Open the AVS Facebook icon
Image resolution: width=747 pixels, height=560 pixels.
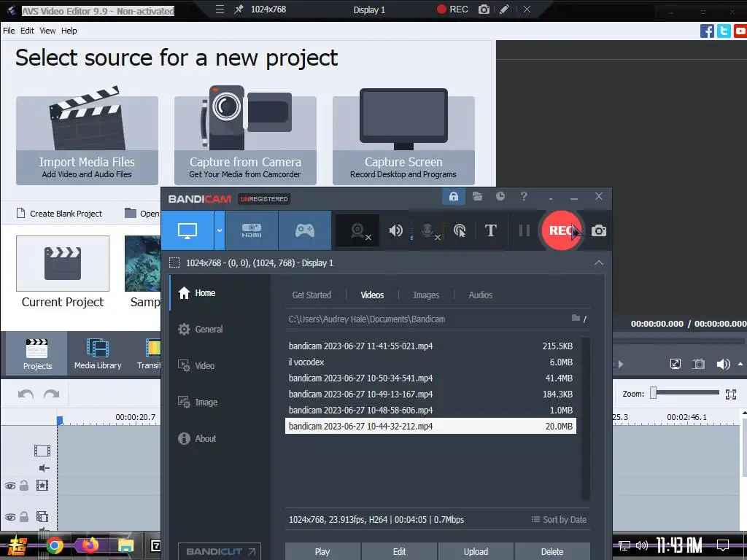tap(707, 31)
